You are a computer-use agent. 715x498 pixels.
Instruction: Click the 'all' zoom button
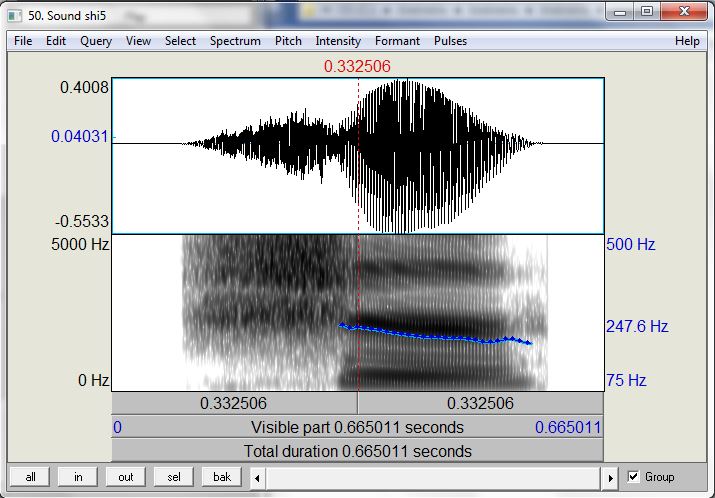(31, 477)
